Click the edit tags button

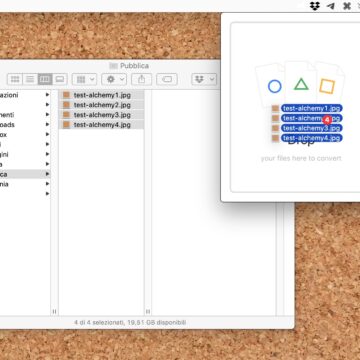167,79
